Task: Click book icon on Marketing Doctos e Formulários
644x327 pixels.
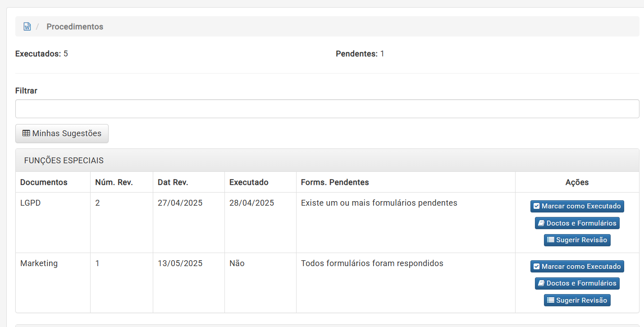Action: (541, 283)
